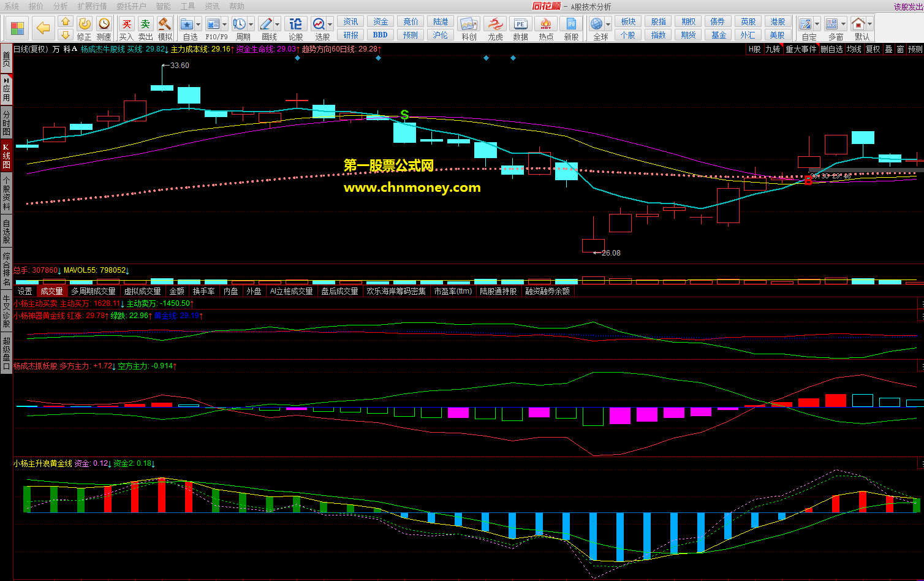Open the 新股 IPO icon
Viewport: 924px width, 581px height.
(571, 24)
